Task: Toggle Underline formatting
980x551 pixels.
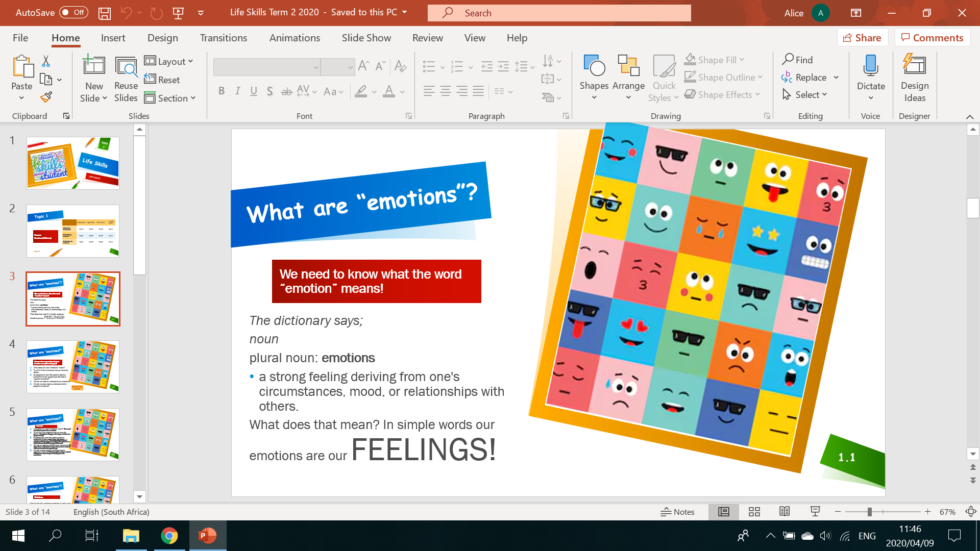Action: click(x=254, y=91)
